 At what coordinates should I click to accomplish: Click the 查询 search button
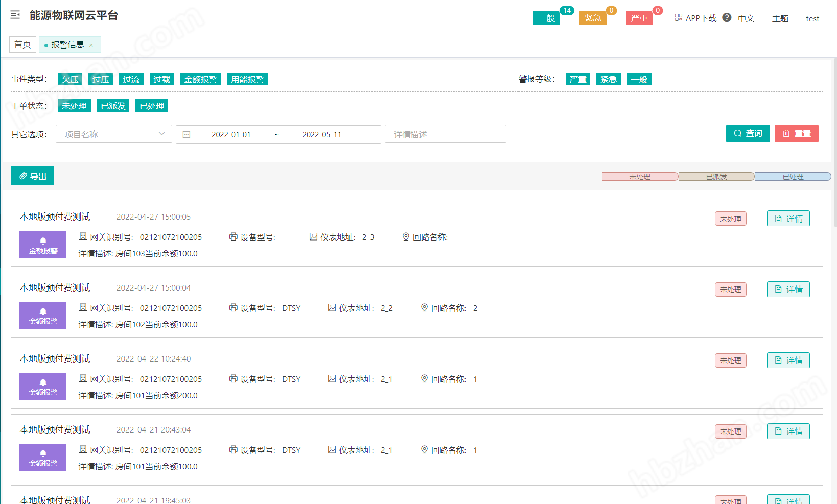(x=748, y=133)
